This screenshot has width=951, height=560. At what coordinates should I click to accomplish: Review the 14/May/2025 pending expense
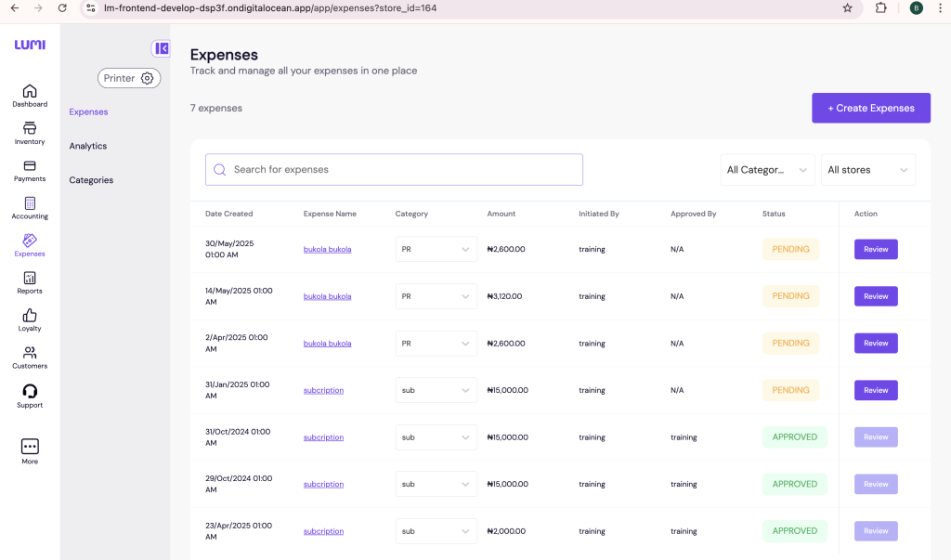tap(875, 296)
